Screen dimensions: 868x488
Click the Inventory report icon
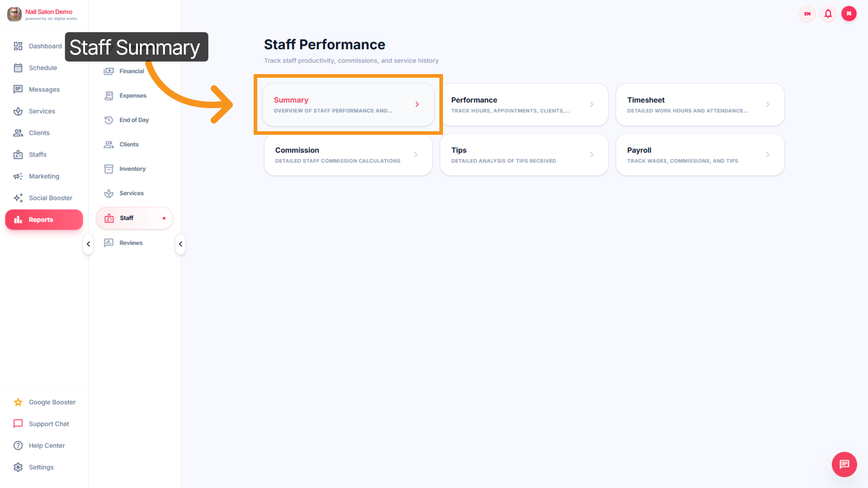109,168
